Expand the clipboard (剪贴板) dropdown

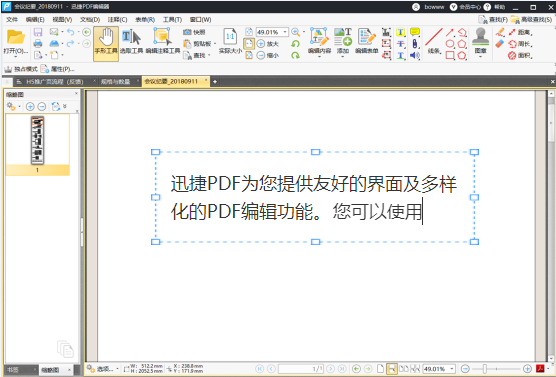pos(215,44)
